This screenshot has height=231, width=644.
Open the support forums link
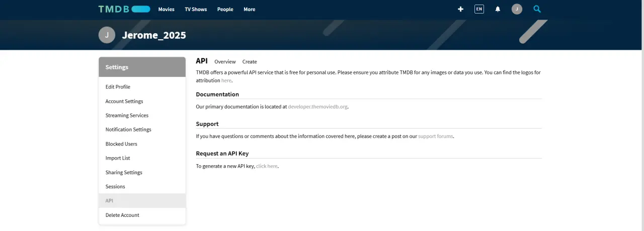(436, 136)
